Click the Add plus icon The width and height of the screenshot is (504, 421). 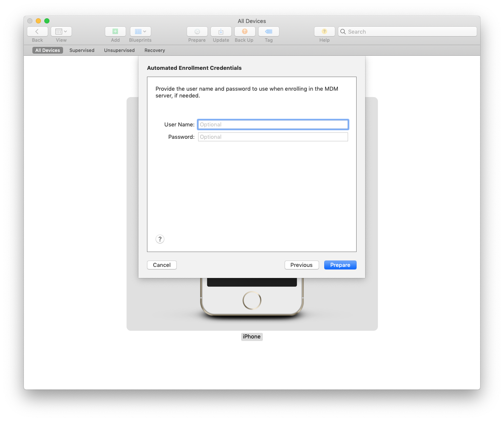[115, 32]
